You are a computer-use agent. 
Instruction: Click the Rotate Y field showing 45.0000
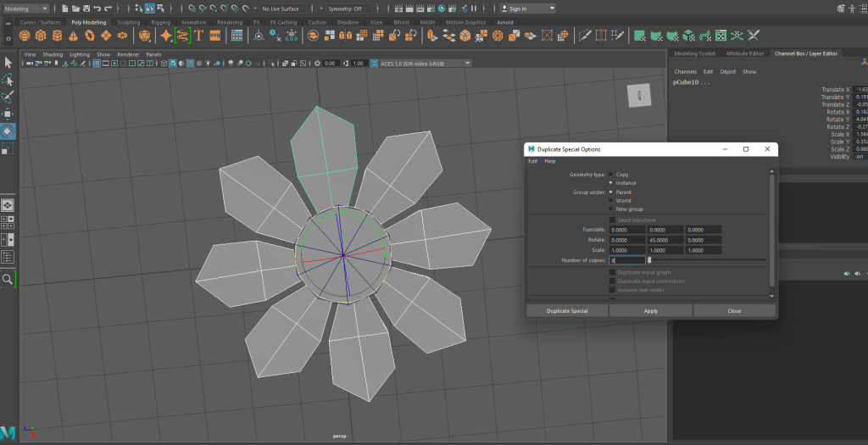665,240
